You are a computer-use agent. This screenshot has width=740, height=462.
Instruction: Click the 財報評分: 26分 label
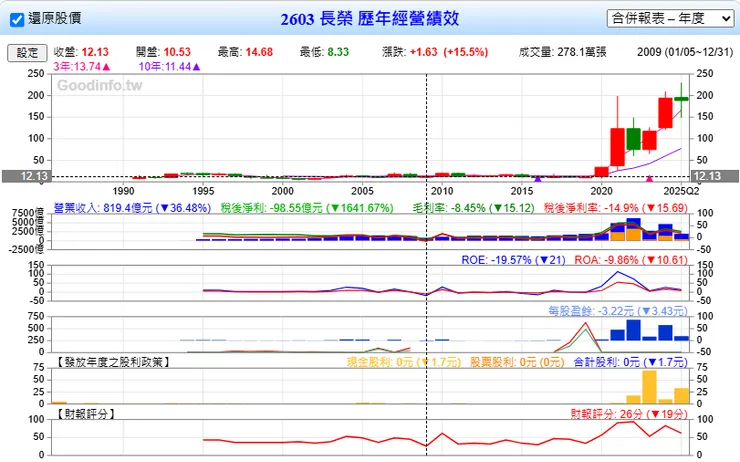[629, 414]
